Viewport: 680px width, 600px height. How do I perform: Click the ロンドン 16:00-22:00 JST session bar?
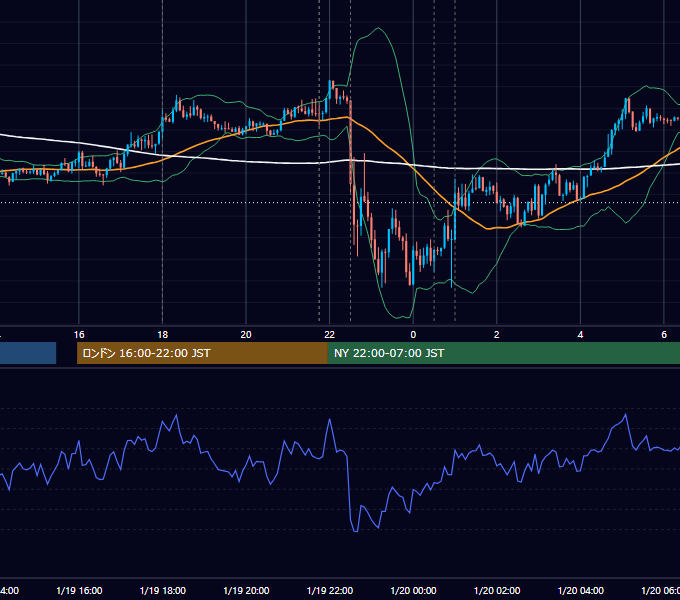202,353
